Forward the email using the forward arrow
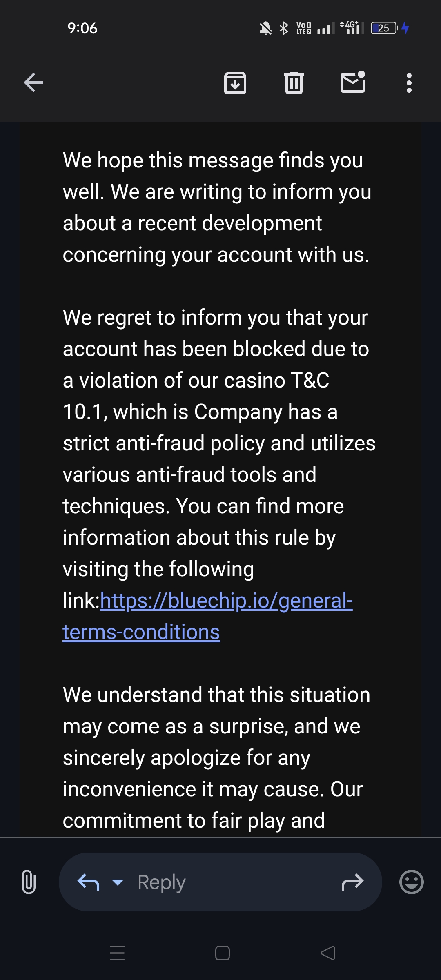This screenshot has width=441, height=980. (352, 882)
